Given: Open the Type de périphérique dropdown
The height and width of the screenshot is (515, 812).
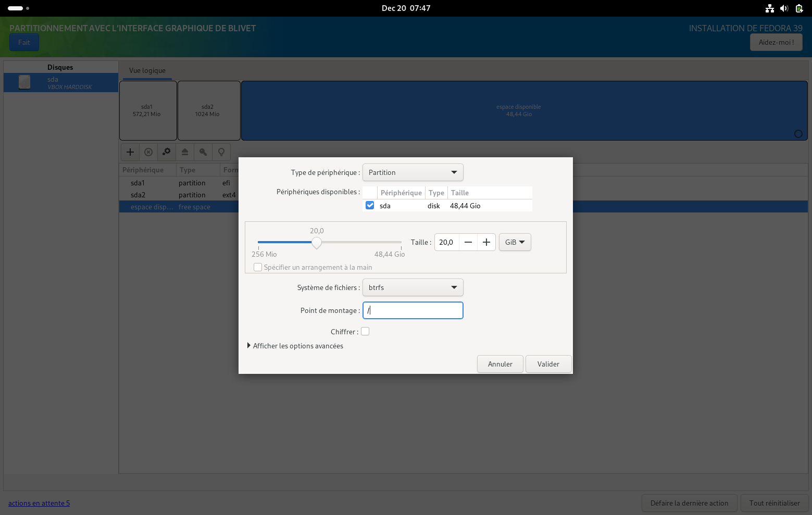Looking at the screenshot, I should pos(413,172).
